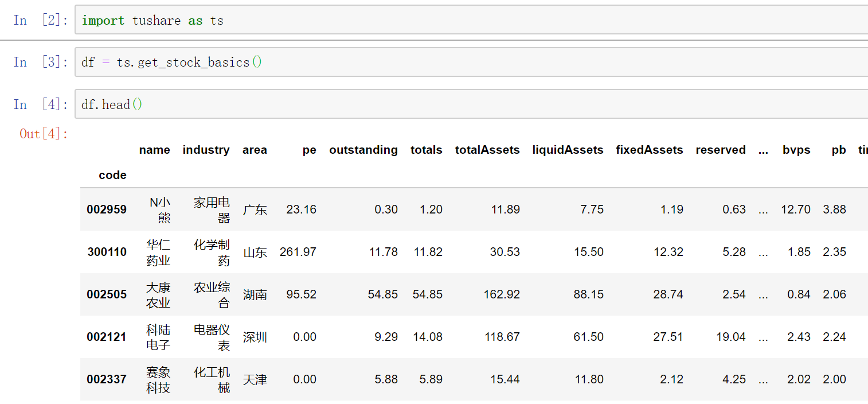Click the reserved value 0.63
This screenshot has width=868, height=404.
click(x=734, y=209)
